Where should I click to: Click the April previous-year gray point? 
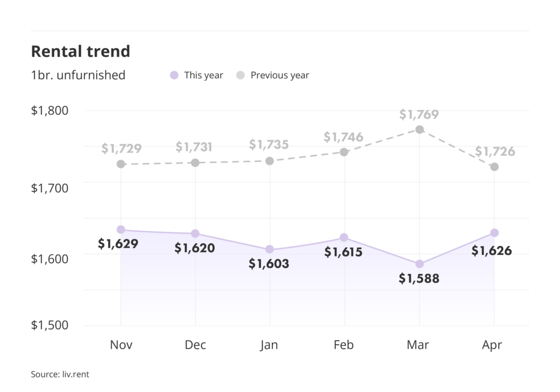click(x=494, y=167)
